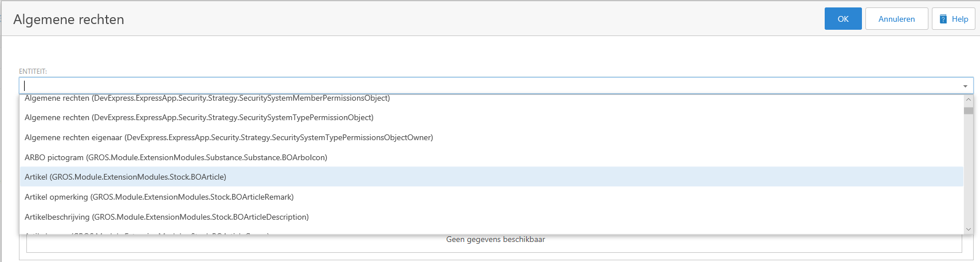Click the ENTITEIT field label

coord(33,72)
